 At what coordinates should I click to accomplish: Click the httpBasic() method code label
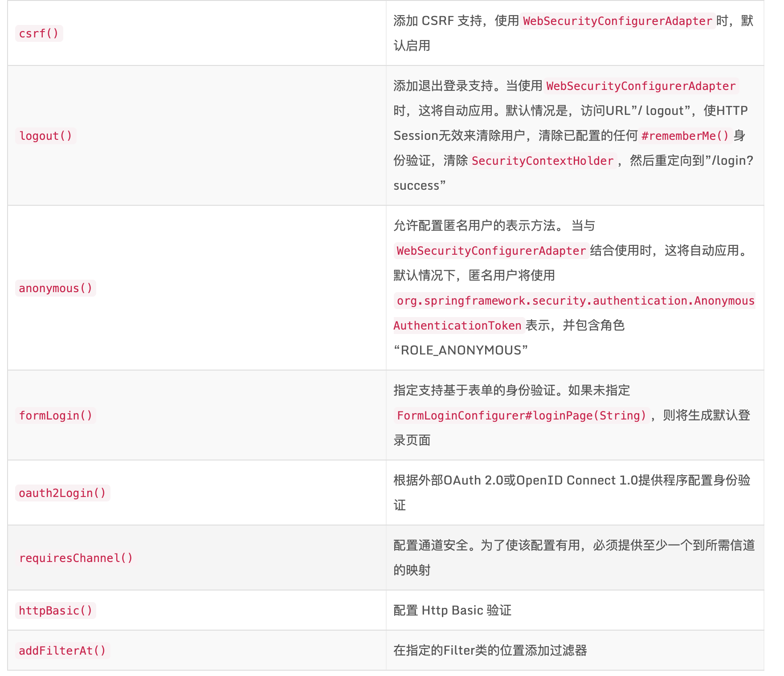pyautogui.click(x=56, y=611)
